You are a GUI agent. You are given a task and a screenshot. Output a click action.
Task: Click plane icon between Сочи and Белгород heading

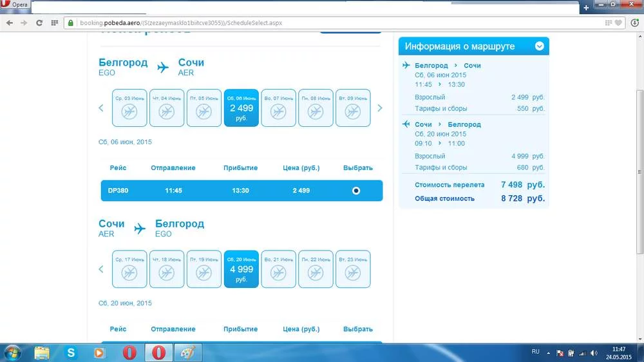[x=140, y=229]
